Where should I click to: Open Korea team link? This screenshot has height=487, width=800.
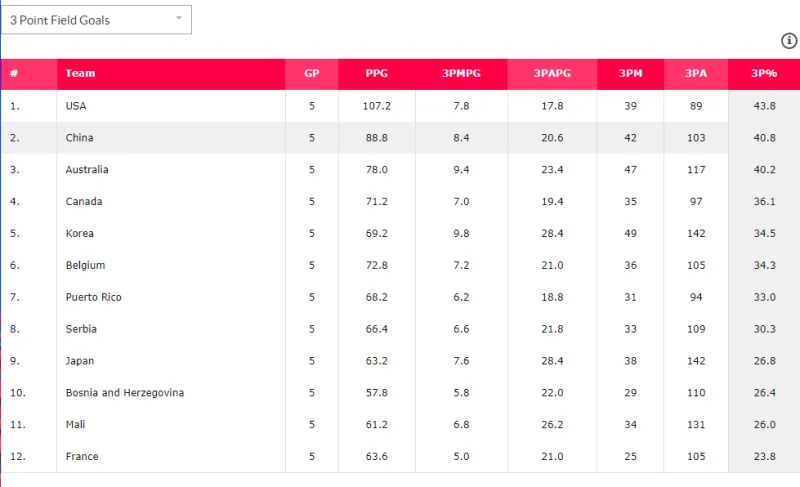click(x=80, y=234)
